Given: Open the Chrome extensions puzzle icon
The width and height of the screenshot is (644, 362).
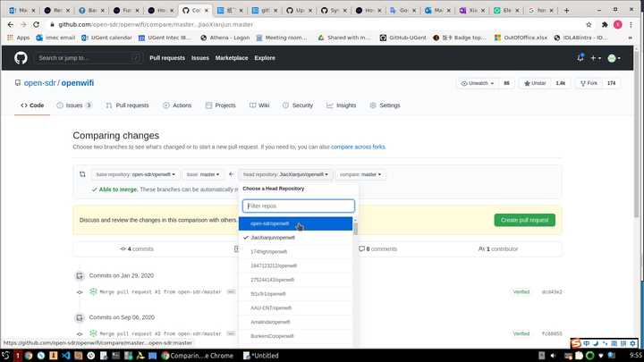Looking at the screenshot, I should [x=605, y=25].
